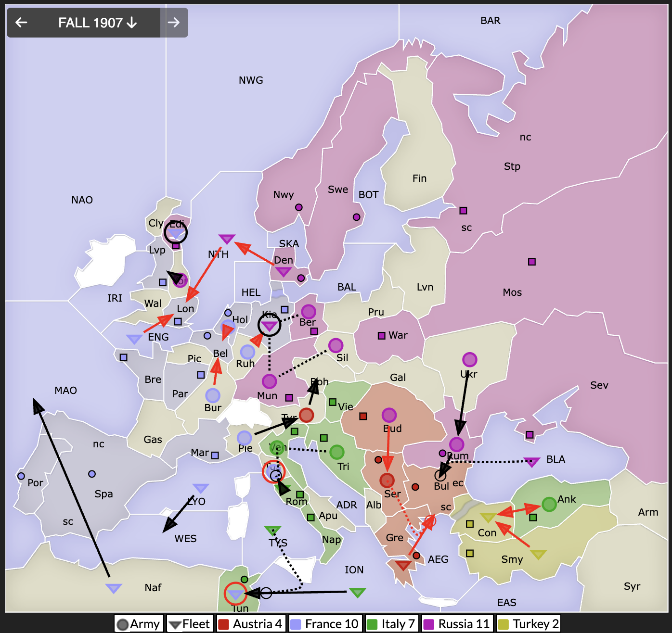Select the Turkish fleet in Constantinople
This screenshot has height=633, width=672.
click(x=488, y=518)
